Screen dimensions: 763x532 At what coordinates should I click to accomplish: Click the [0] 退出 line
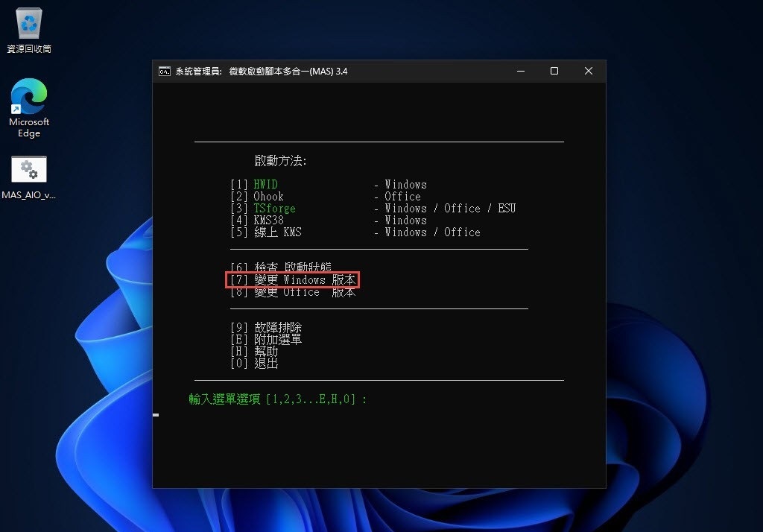click(x=254, y=363)
